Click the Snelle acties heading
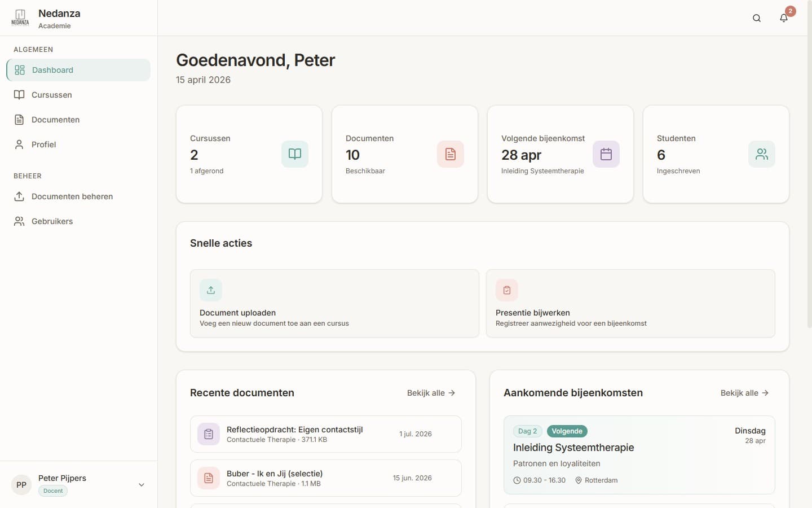This screenshot has height=508, width=812. pyautogui.click(x=221, y=243)
